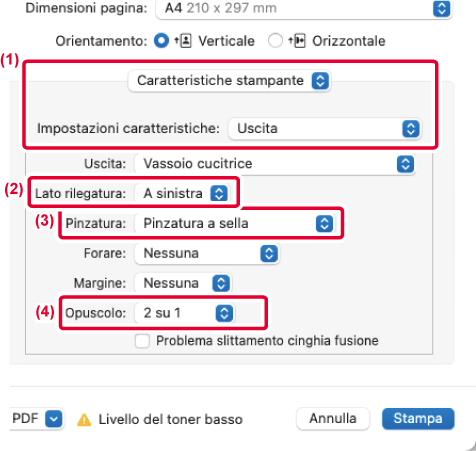Open the Impostazioni caratteristiche Uscita dropdown
The image size is (476, 451).
click(x=325, y=129)
